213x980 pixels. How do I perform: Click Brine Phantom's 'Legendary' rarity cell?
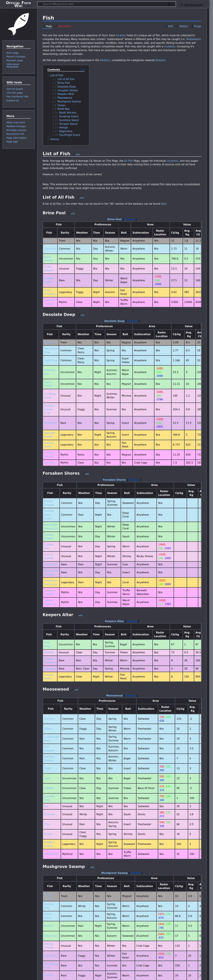click(x=66, y=292)
